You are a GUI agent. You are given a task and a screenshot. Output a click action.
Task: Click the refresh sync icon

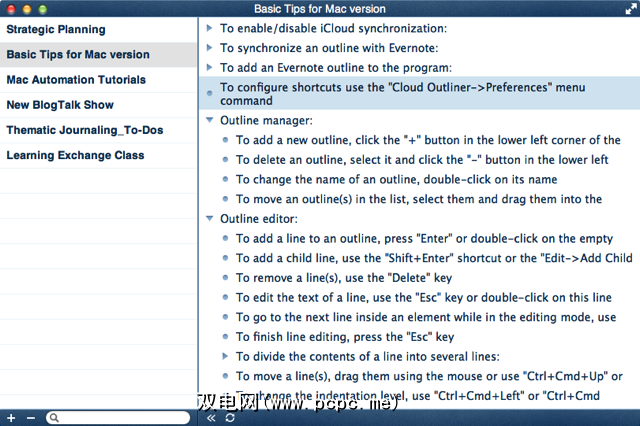click(230, 418)
